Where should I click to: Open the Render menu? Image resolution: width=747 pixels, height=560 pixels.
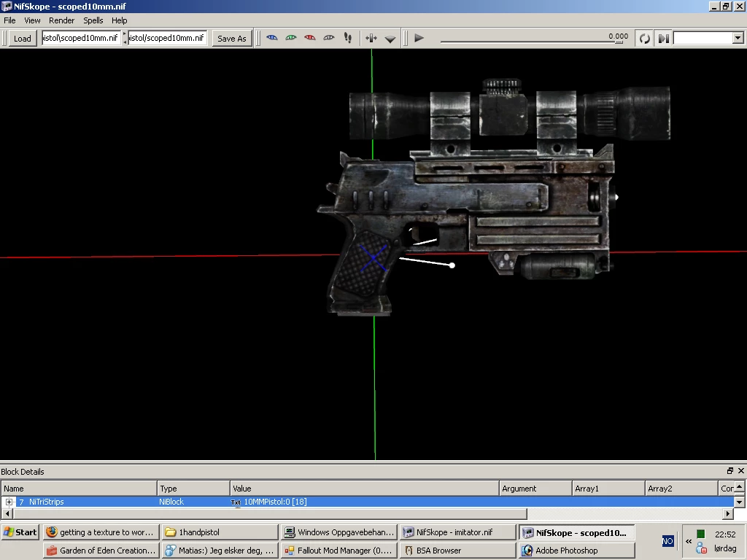click(x=61, y=20)
